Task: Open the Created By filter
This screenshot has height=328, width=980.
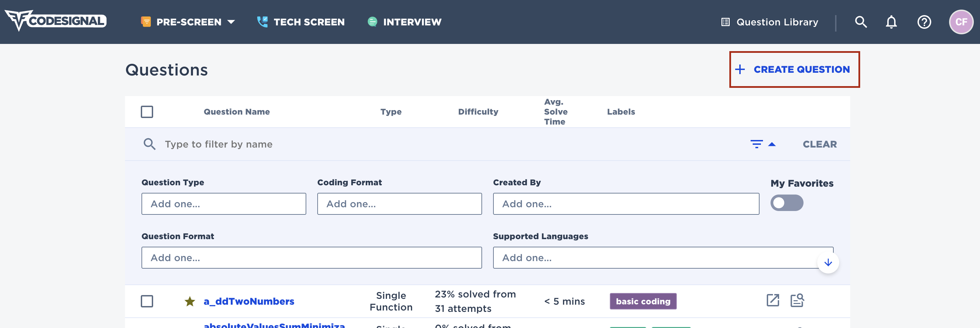Action: tap(626, 204)
